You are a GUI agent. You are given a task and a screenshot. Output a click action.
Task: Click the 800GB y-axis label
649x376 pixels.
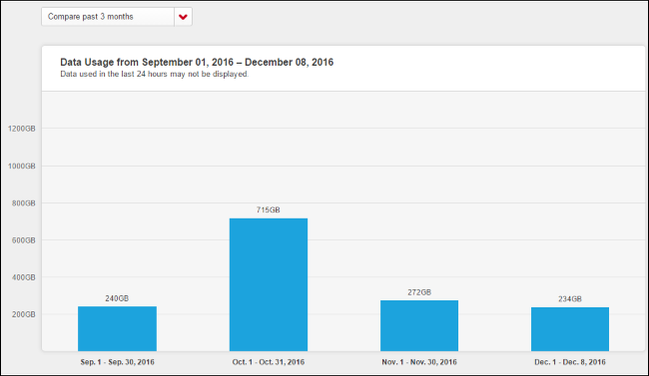[24, 203]
